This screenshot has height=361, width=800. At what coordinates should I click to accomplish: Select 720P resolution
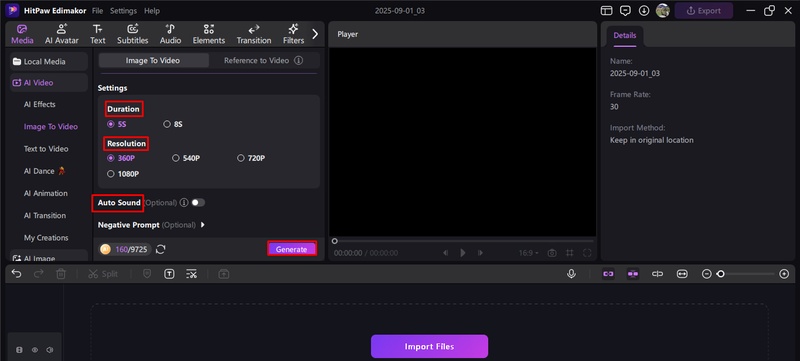tap(251, 158)
